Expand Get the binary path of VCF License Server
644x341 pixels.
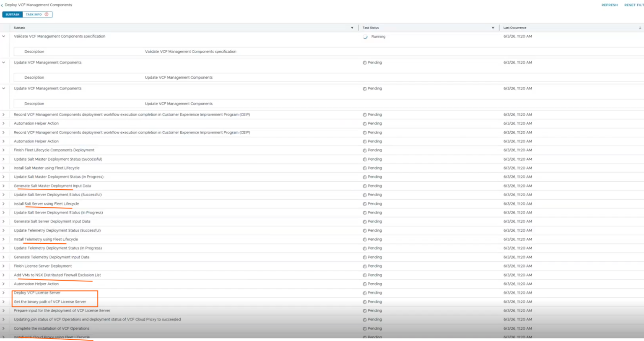(x=4, y=302)
